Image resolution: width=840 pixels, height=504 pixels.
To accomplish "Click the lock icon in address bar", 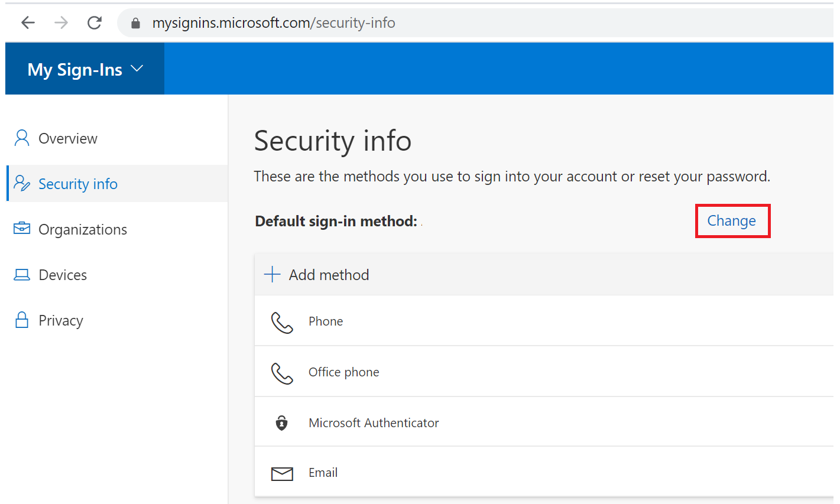I will click(x=136, y=23).
